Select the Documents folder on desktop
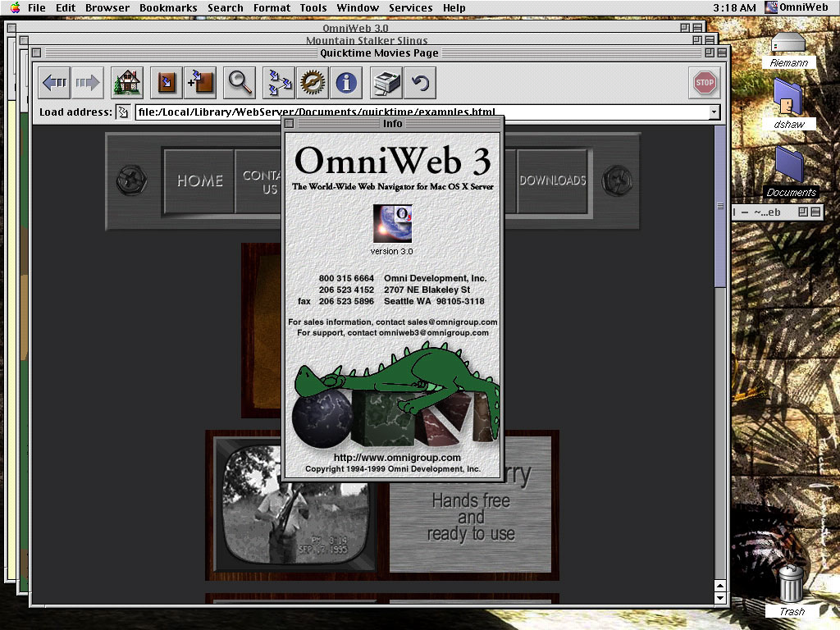This screenshot has width=840, height=630. point(790,172)
